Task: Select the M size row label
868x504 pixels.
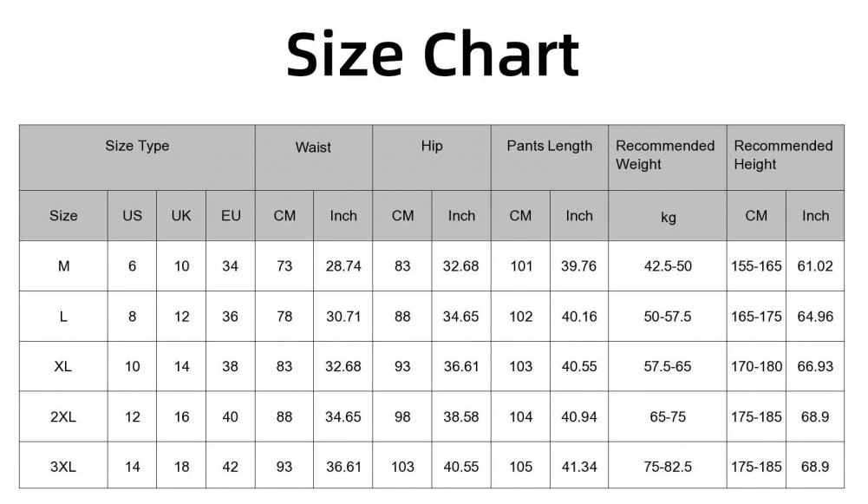Action: point(63,266)
